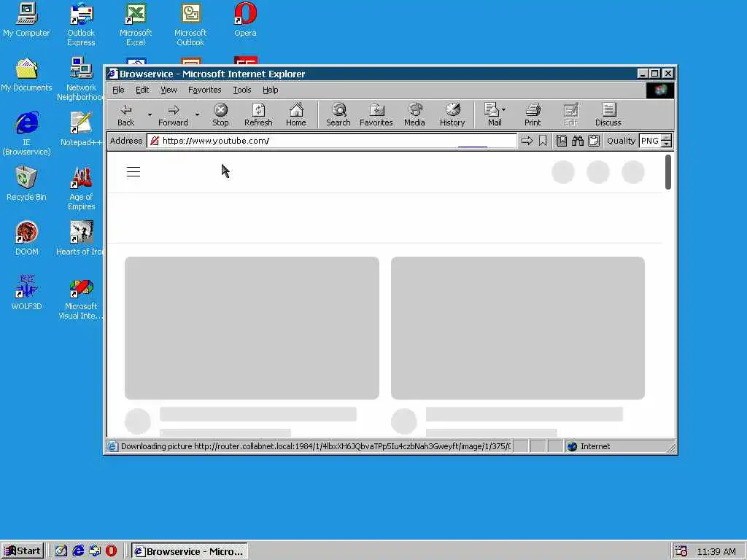The image size is (747, 560).
Task: Click the Forward toolbar button
Action: pyautogui.click(x=173, y=114)
